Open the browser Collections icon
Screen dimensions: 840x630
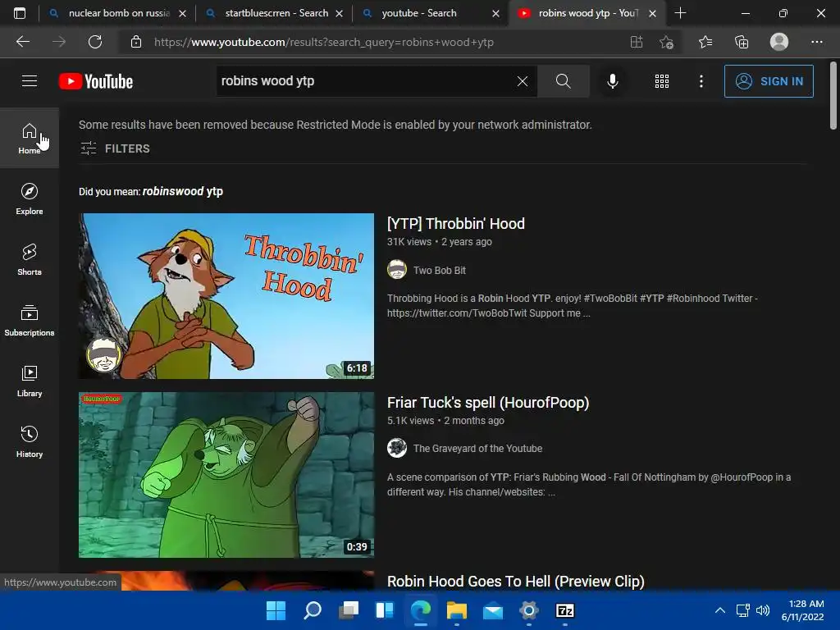point(742,42)
